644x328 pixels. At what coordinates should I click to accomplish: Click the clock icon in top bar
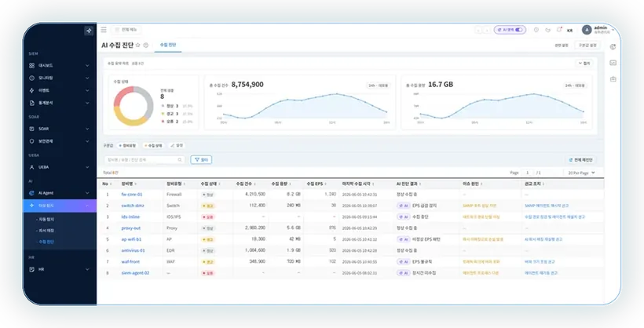pyautogui.click(x=536, y=30)
